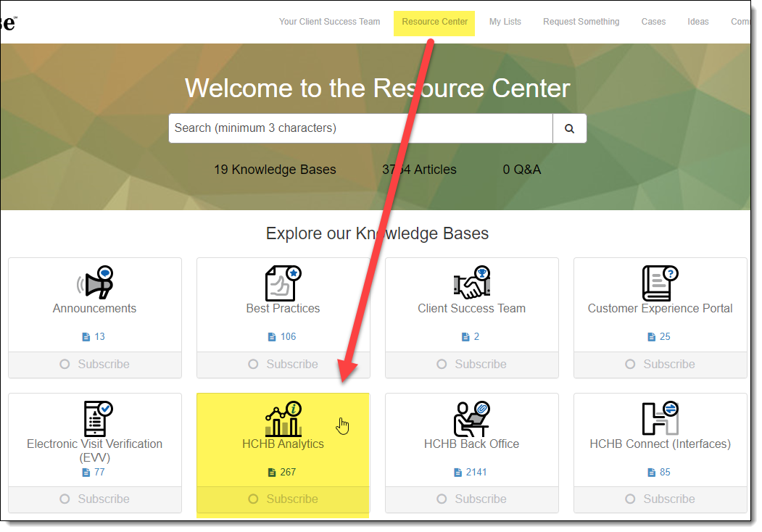Subscribe to HCHB Connect (Interfaces) knowledge base

pos(660,499)
